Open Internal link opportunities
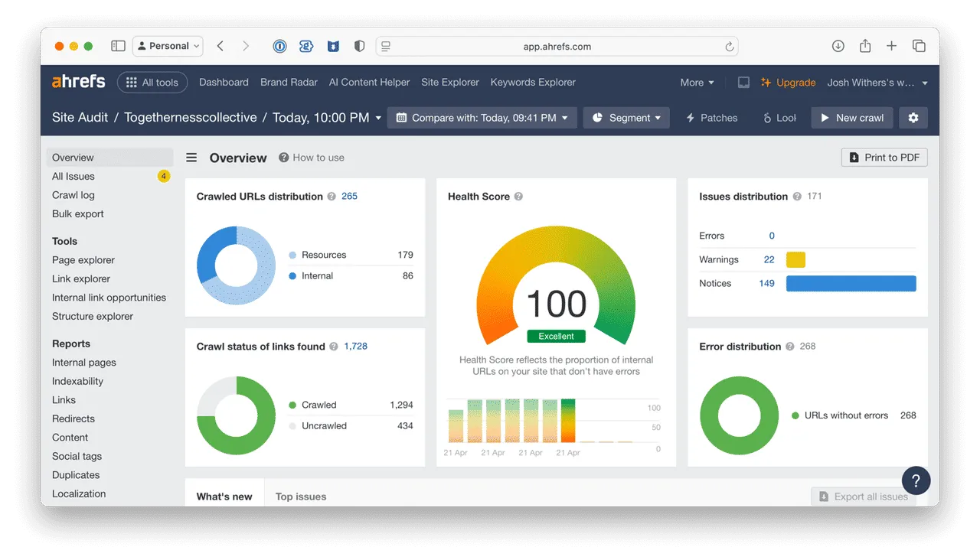The height and width of the screenshot is (560, 980). [x=109, y=298]
